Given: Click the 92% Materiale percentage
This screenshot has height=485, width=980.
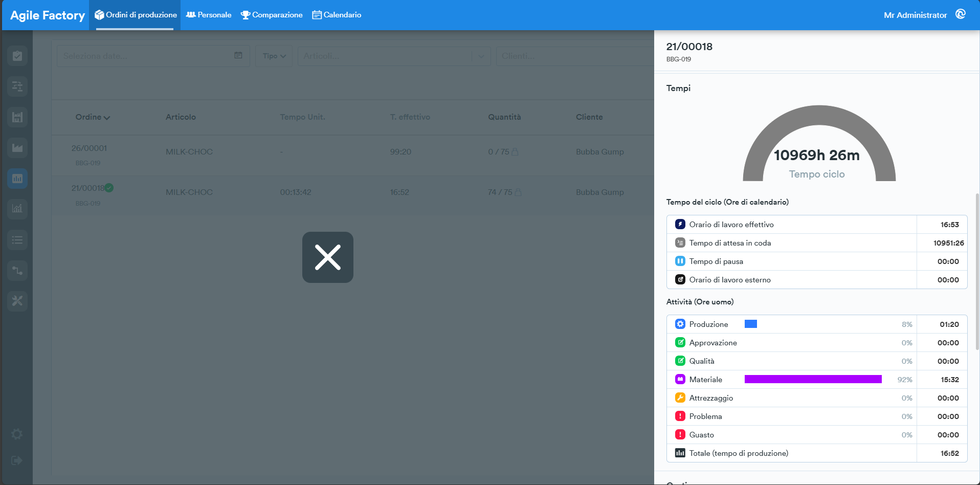Looking at the screenshot, I should (x=905, y=380).
